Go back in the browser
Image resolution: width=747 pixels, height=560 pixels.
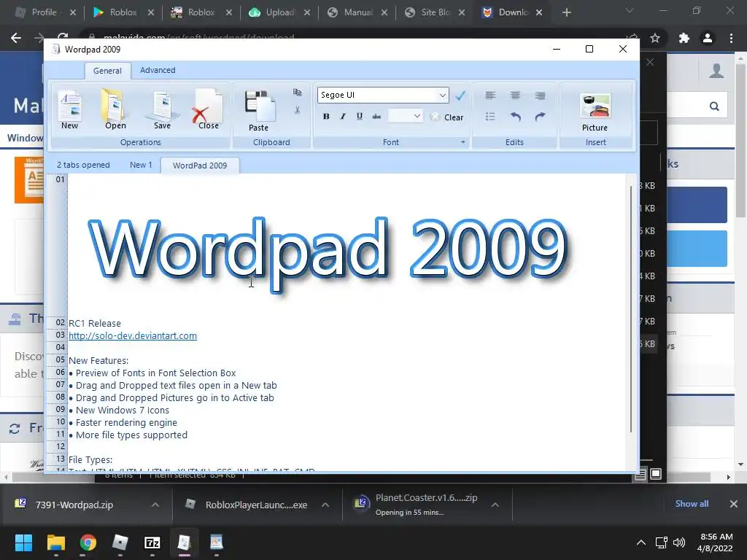[16, 38]
